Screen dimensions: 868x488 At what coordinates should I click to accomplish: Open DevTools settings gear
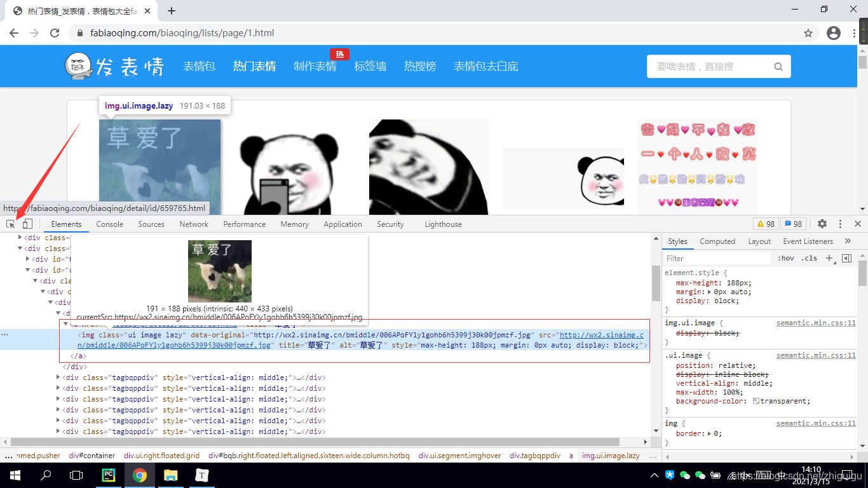pyautogui.click(x=822, y=224)
